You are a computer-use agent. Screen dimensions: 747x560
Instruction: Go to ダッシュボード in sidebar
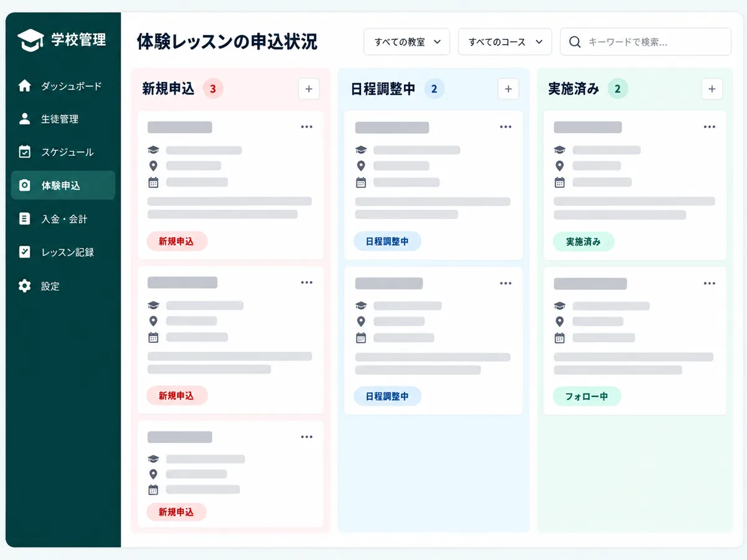tap(63, 86)
